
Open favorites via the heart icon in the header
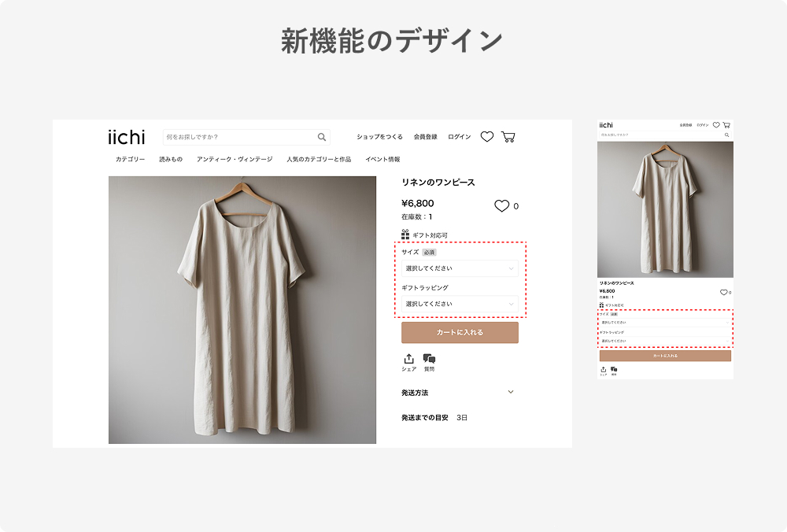pyautogui.click(x=486, y=136)
